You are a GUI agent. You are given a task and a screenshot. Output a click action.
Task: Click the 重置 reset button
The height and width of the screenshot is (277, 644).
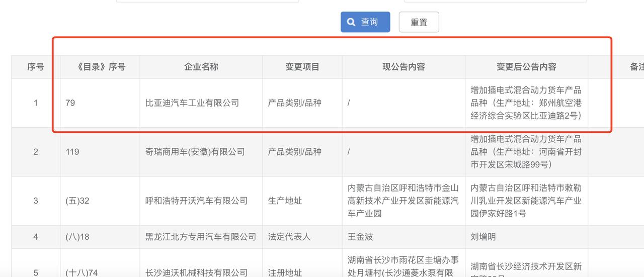point(419,22)
